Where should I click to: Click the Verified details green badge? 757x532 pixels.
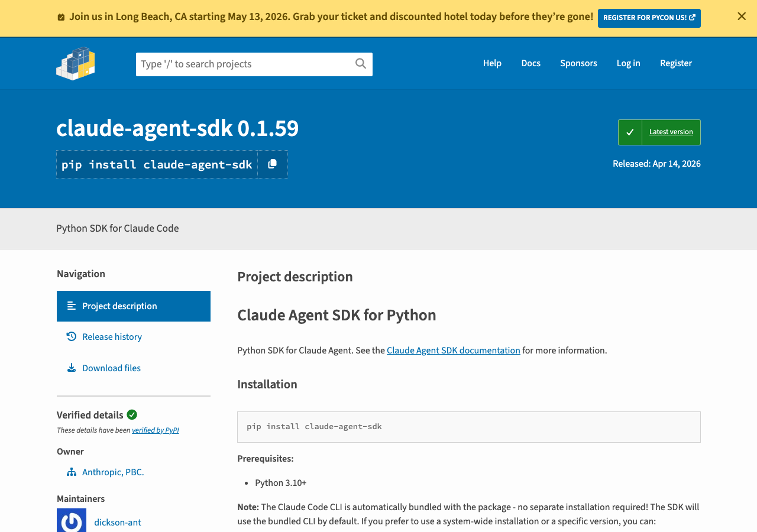click(132, 415)
